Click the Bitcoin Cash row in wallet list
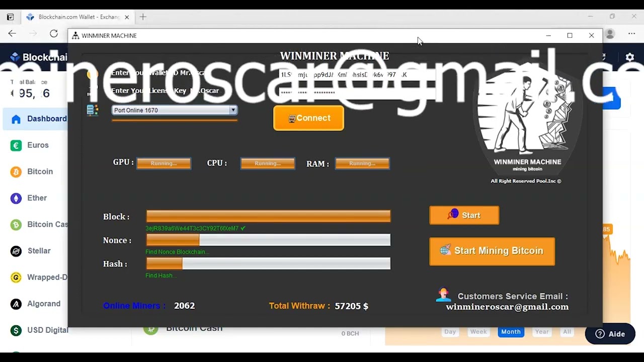This screenshot has width=644, height=362. pyautogui.click(x=252, y=330)
